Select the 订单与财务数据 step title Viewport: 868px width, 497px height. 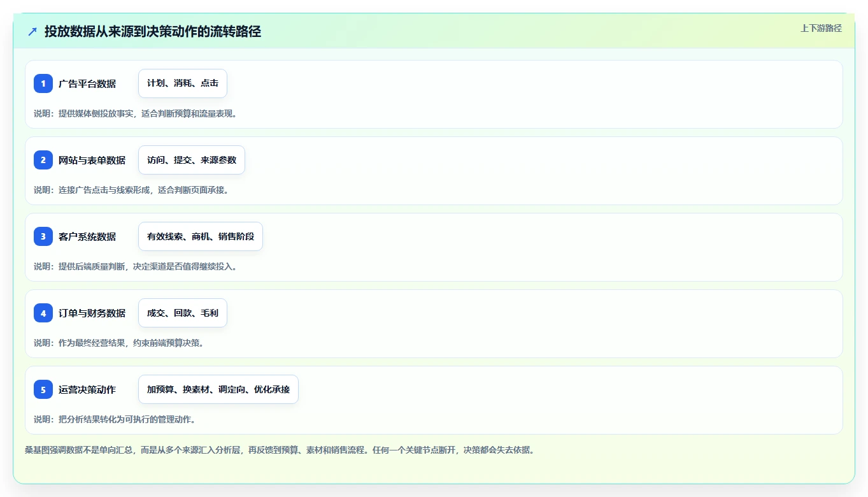(92, 313)
